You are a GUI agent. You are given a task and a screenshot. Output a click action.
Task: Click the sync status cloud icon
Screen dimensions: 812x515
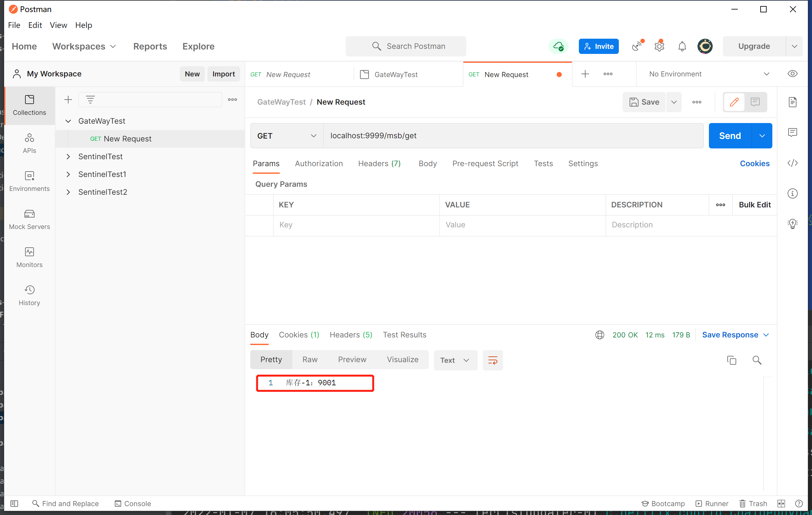point(559,46)
